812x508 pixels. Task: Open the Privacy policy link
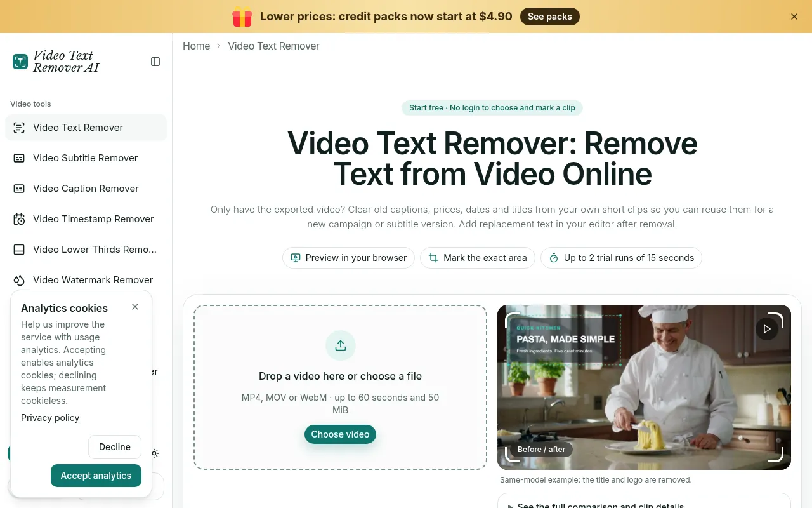point(50,418)
